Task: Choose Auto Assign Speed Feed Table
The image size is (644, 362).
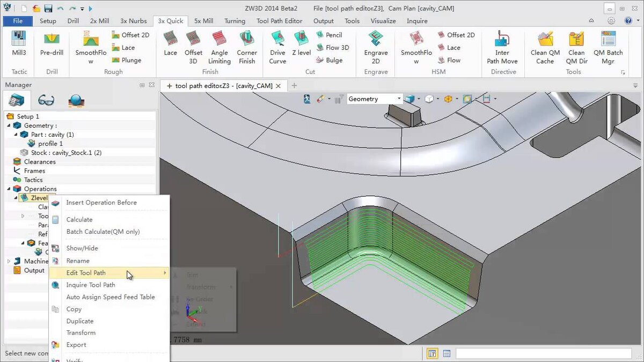Action: pos(109,297)
